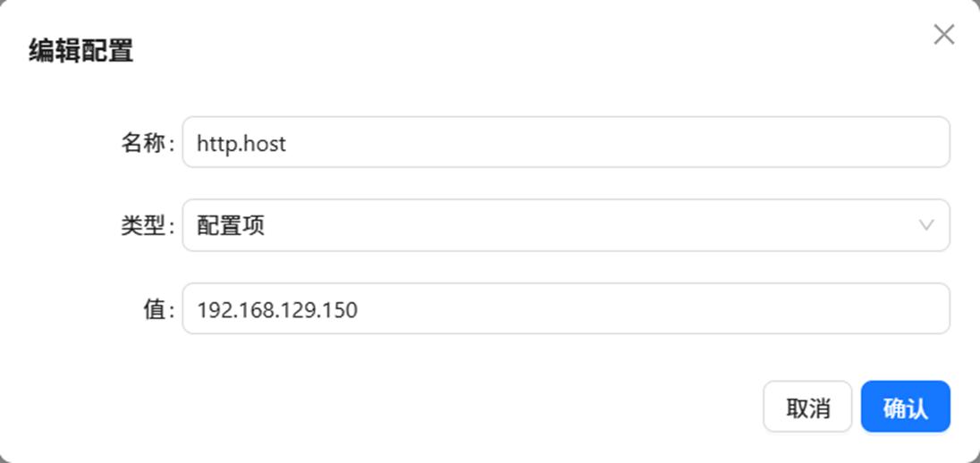Click the empty right part of the 值 field
The width and height of the screenshot is (980, 463).
pyautogui.click(x=656, y=308)
